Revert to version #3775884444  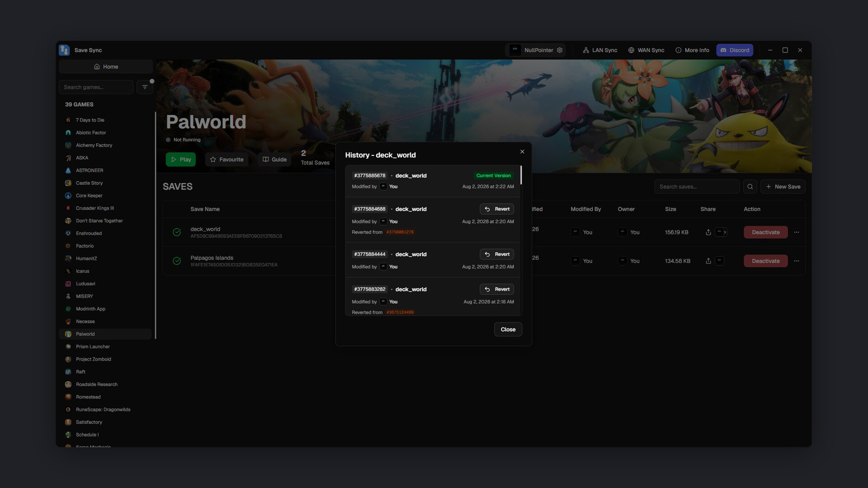point(497,254)
